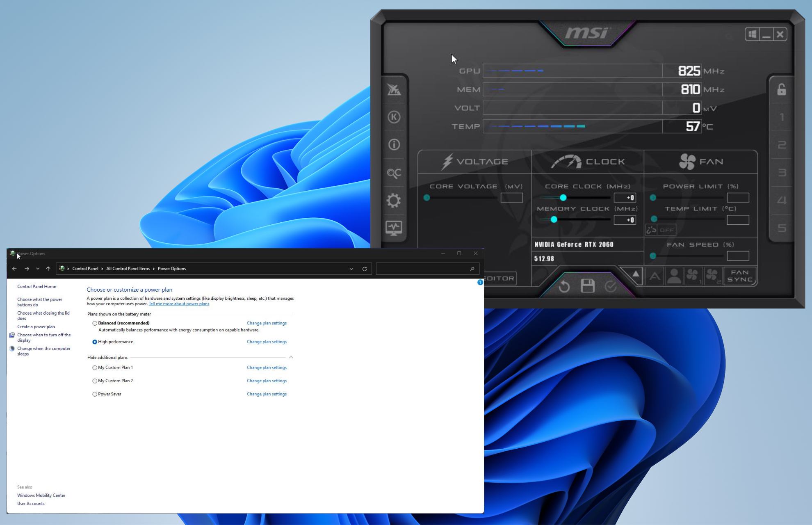Click the Core Clock slider handle
Viewport: 812px width, 525px height.
[x=563, y=198]
